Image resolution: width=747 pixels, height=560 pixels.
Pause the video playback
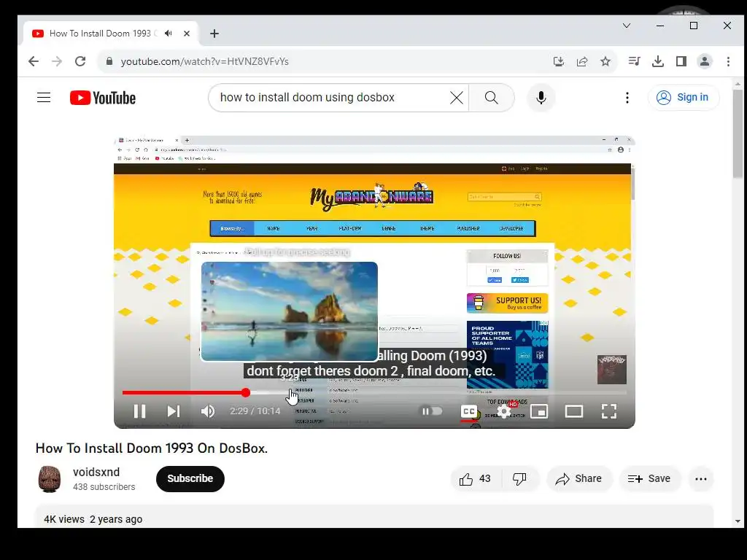(139, 411)
